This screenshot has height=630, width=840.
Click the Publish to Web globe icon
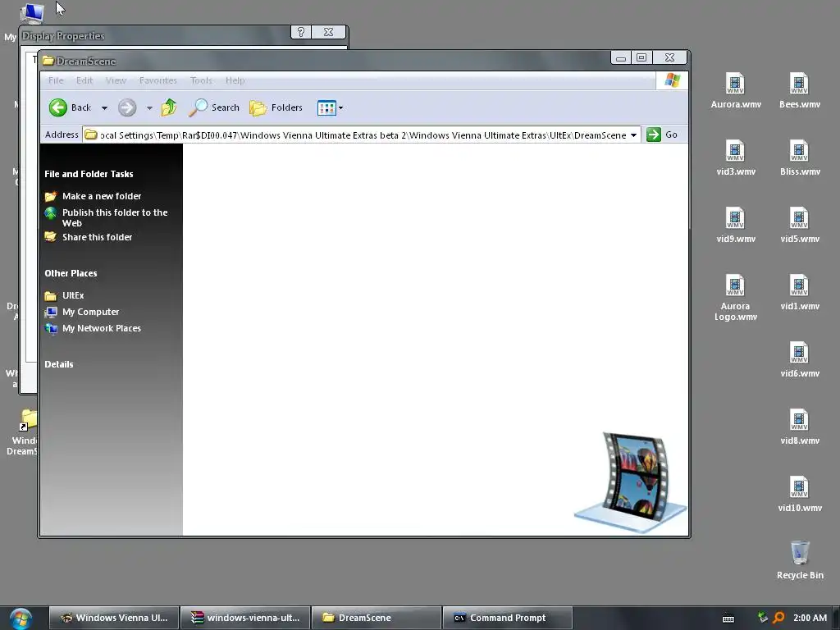tap(50, 213)
